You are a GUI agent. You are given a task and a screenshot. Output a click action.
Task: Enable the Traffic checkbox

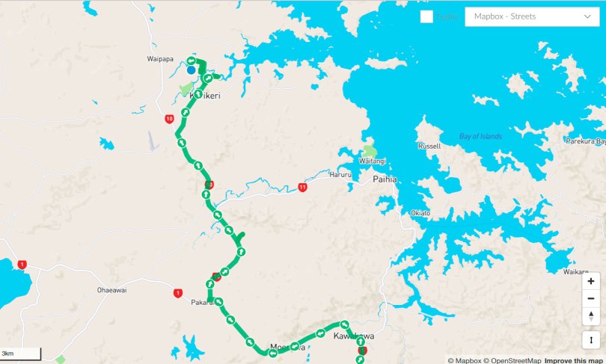(426, 16)
